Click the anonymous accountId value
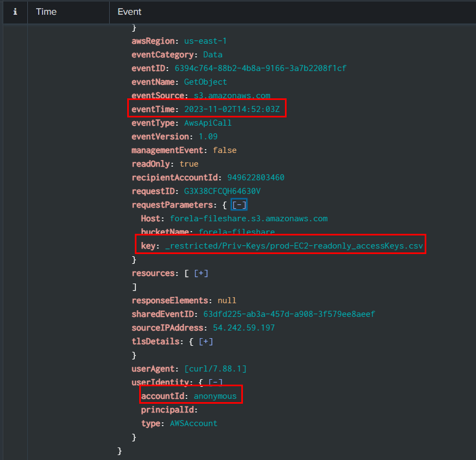Image resolution: width=476 pixels, height=460 pixels. point(215,396)
